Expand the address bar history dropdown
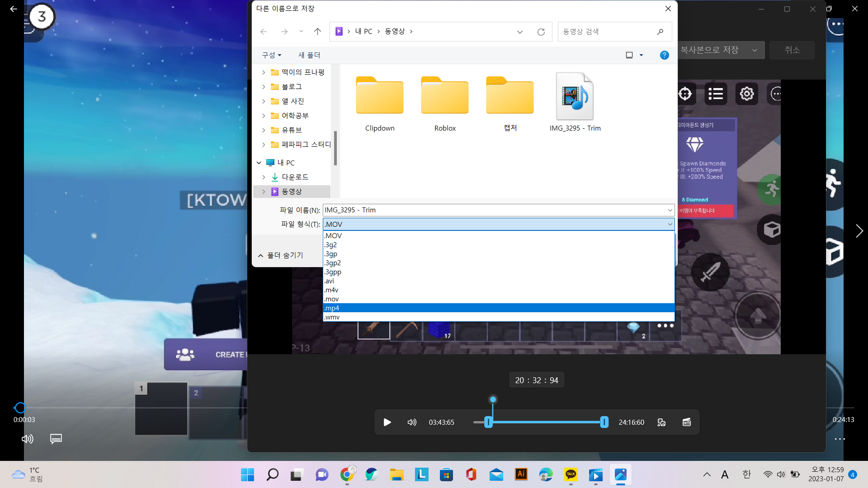 click(520, 32)
